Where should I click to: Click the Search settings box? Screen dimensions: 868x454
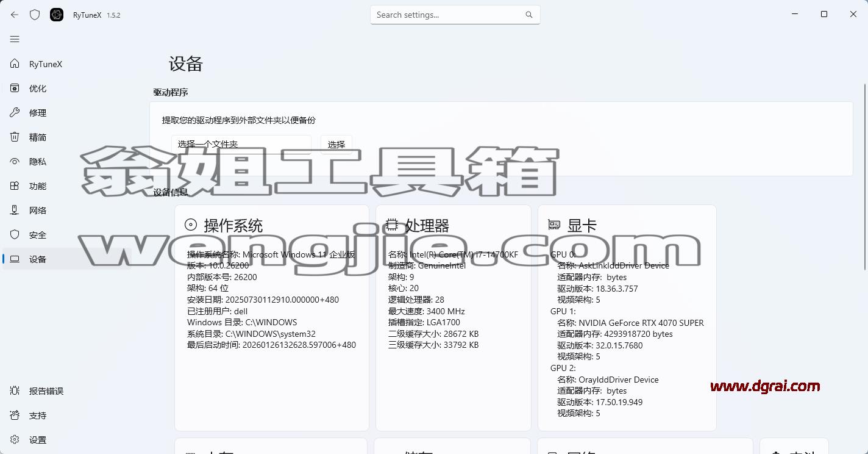455,15
